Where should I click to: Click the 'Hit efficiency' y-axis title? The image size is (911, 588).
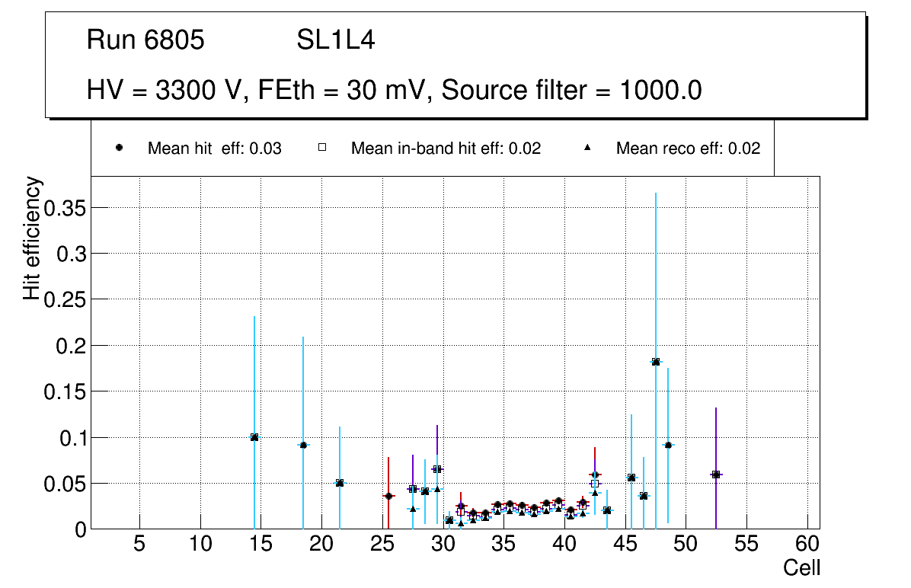(x=32, y=238)
